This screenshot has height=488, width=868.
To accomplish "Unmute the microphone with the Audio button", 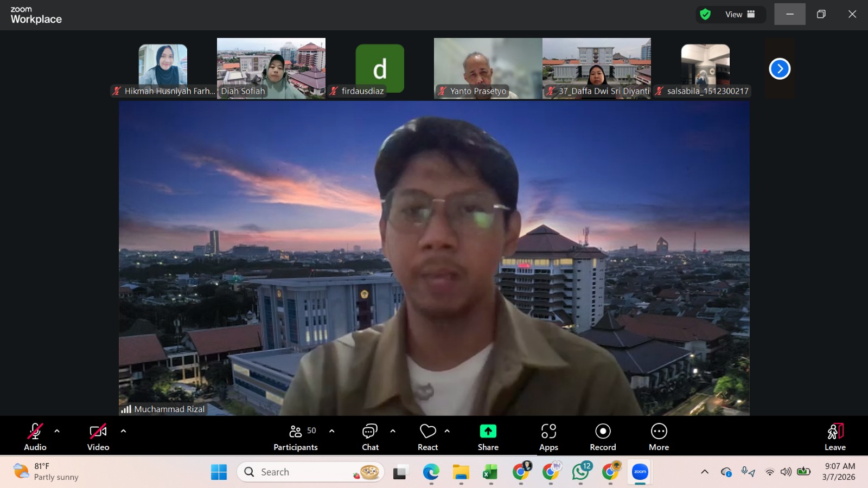I will pyautogui.click(x=35, y=436).
